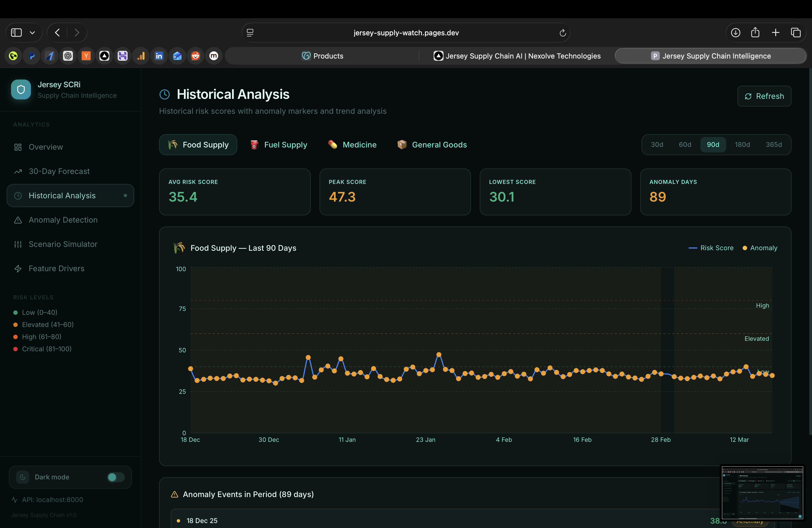This screenshot has width=812, height=528.
Task: Toggle the Dark mode switch
Action: pyautogui.click(x=115, y=477)
